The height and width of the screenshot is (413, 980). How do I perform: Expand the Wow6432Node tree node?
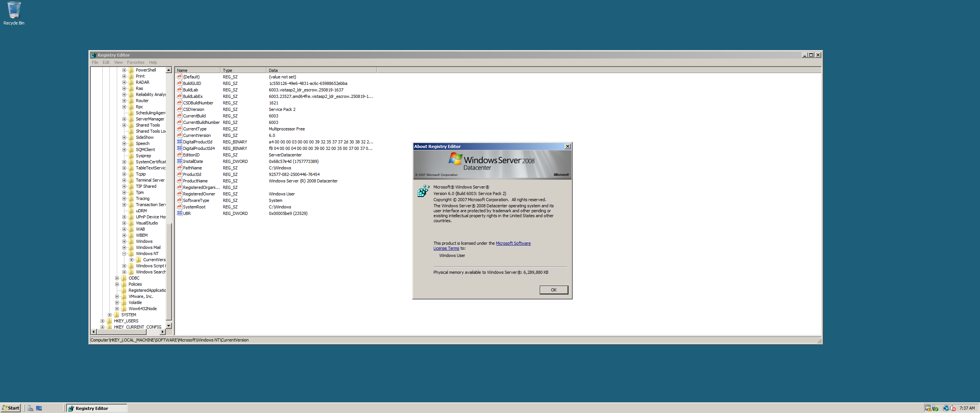[x=117, y=309]
